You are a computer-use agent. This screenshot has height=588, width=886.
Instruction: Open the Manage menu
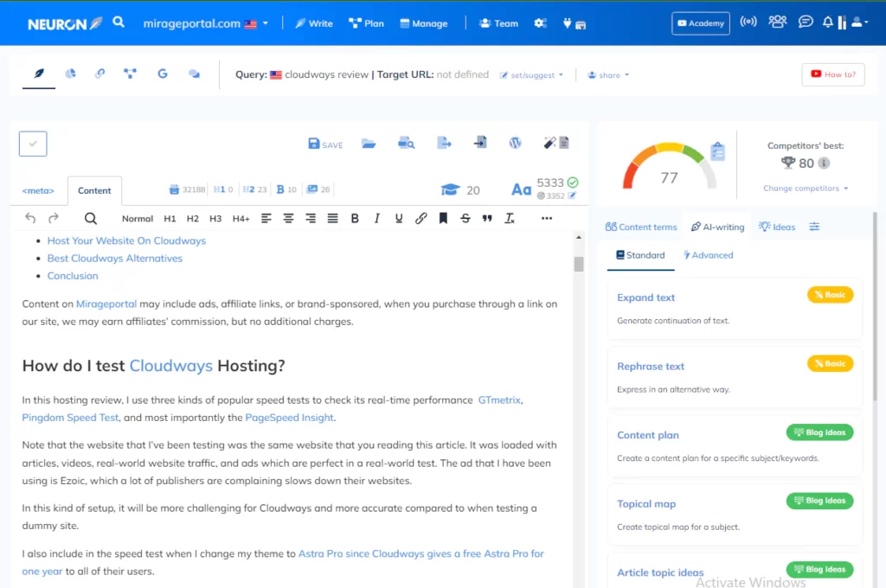point(424,23)
